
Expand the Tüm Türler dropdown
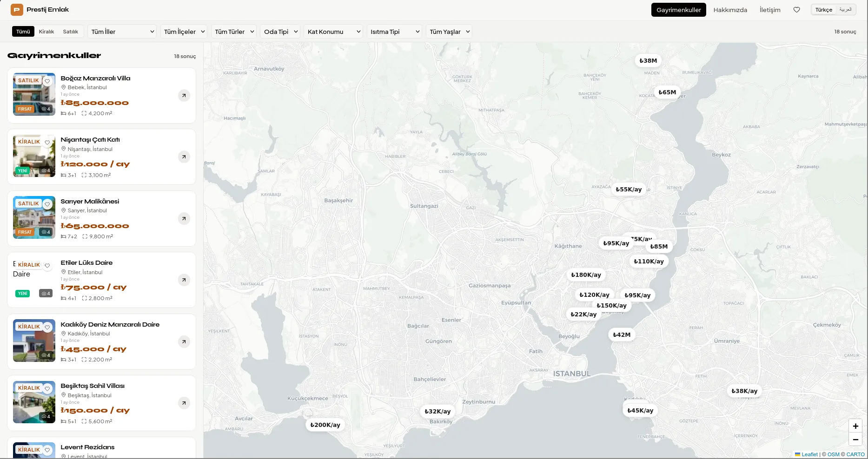pos(234,32)
